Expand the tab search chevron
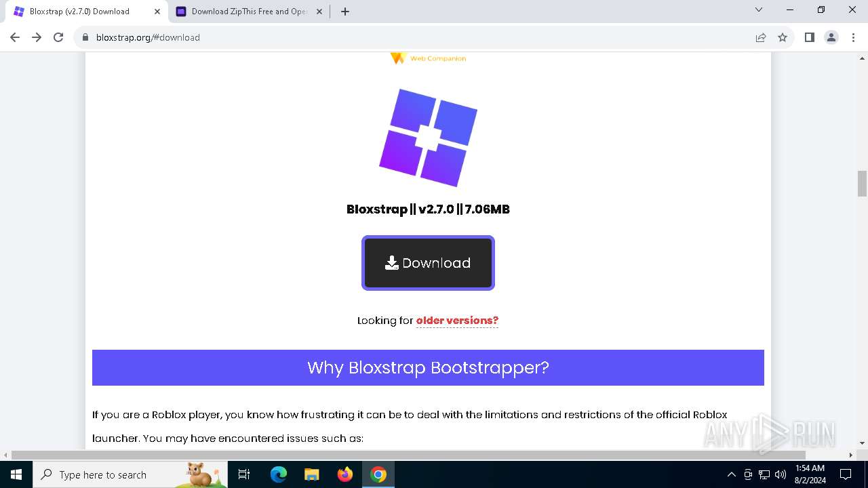868x488 pixels. (759, 9)
